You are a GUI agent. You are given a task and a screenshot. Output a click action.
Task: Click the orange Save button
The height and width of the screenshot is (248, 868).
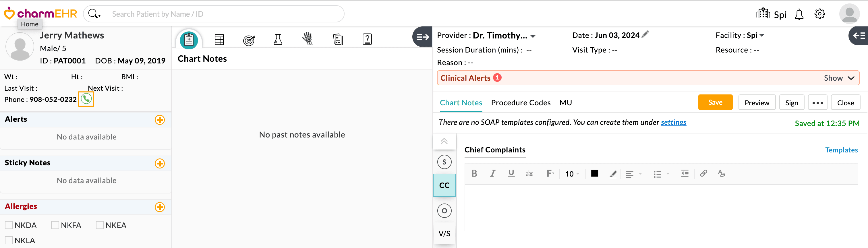pos(715,102)
